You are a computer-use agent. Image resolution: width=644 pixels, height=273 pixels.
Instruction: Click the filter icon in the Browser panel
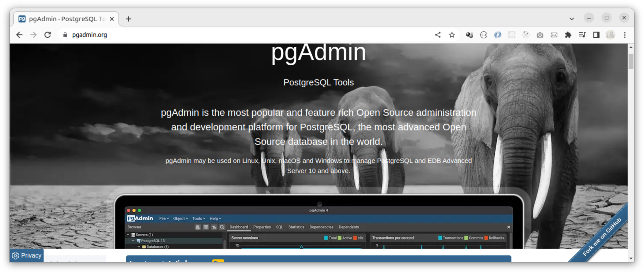click(214, 227)
